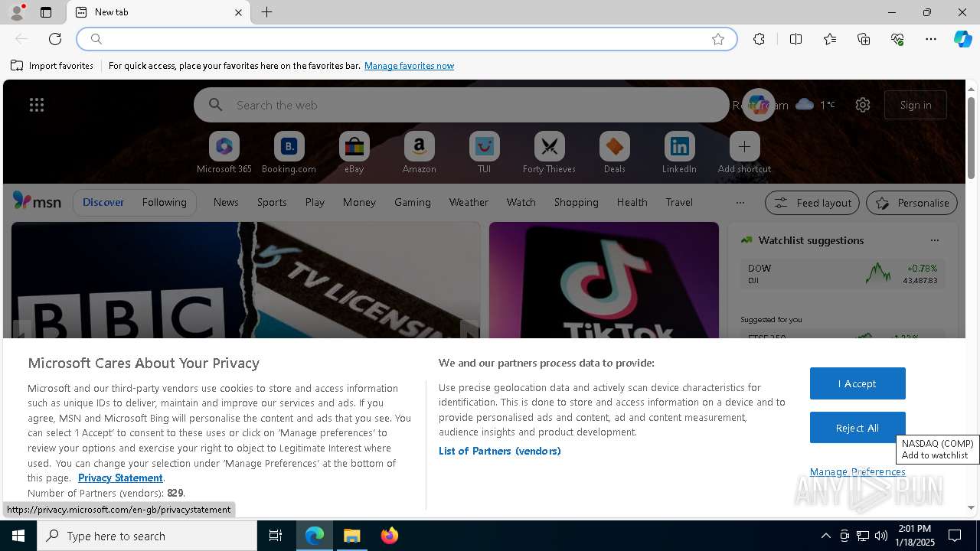Open the Windows Start menu
Viewport: 980px width, 551px height.
18,536
